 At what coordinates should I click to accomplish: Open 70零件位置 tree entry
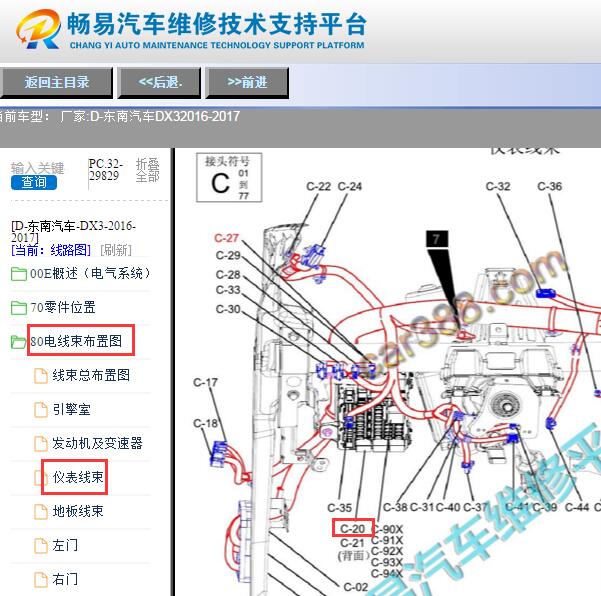(x=62, y=307)
